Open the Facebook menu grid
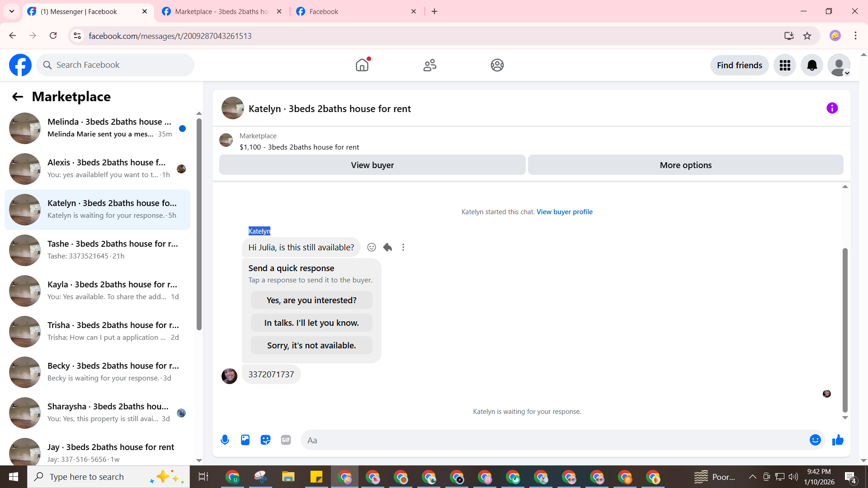 785,65
